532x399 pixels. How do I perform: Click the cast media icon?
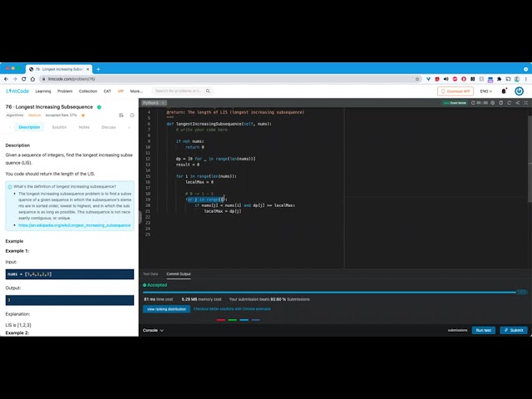(x=508, y=79)
